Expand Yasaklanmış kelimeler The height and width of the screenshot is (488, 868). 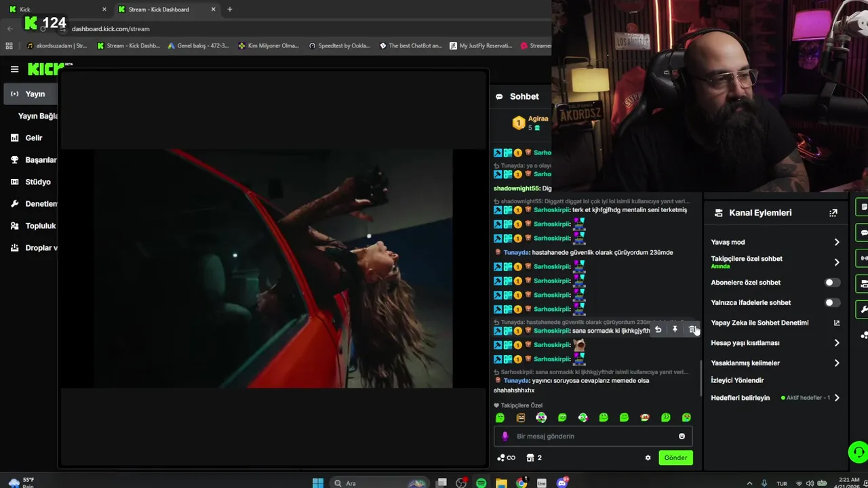pos(775,363)
